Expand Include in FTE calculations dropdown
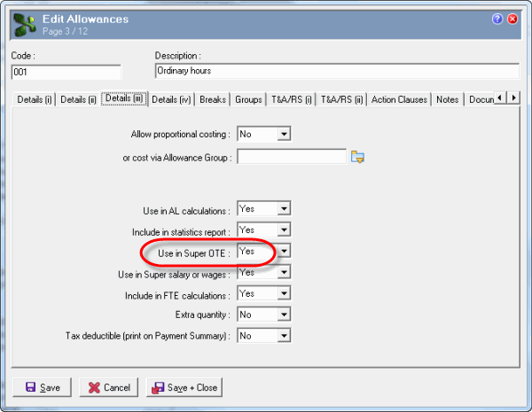 click(x=284, y=294)
